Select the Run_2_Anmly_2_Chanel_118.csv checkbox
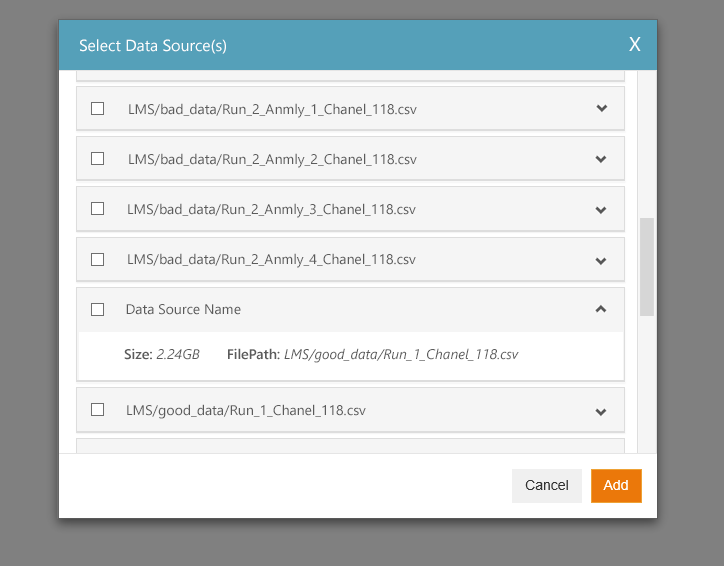The image size is (724, 566). pyautogui.click(x=97, y=159)
